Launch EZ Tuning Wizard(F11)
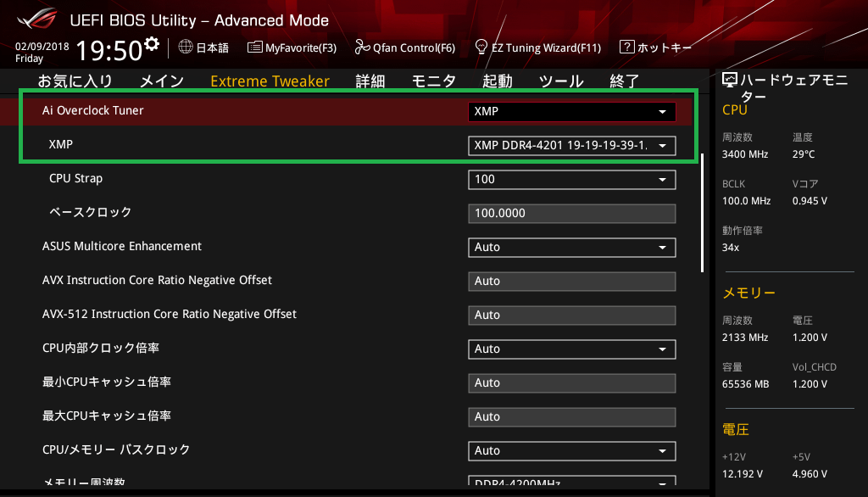 pos(538,47)
